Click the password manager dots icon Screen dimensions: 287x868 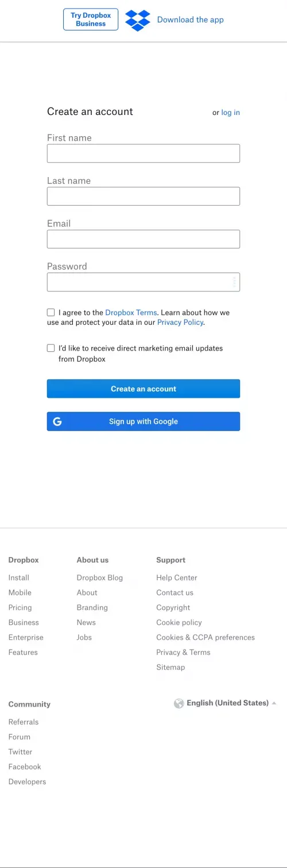click(x=234, y=282)
